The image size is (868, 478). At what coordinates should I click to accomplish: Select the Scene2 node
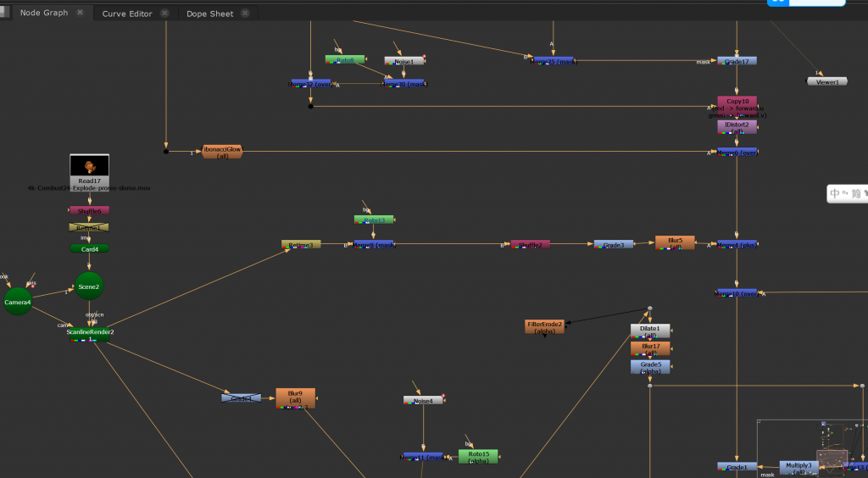[x=89, y=286]
